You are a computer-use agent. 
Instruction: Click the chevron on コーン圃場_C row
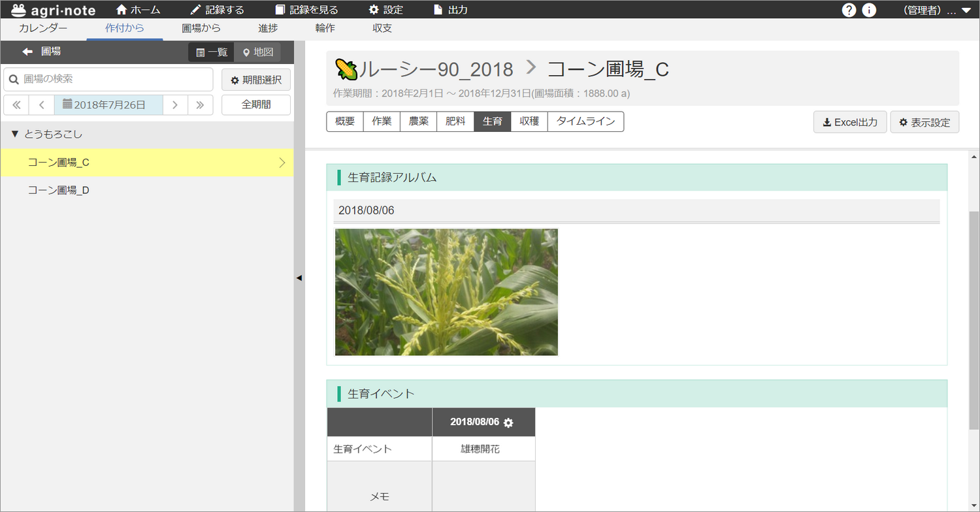pos(282,163)
